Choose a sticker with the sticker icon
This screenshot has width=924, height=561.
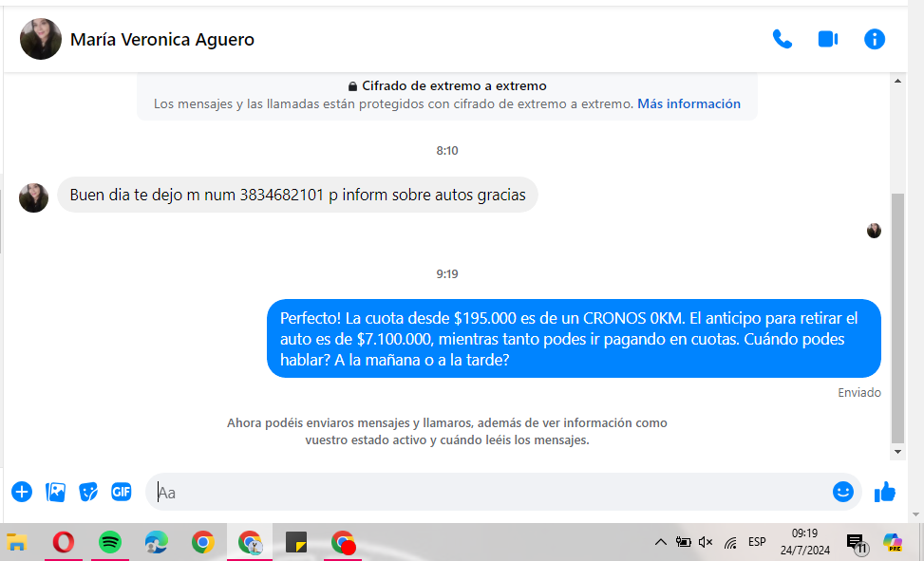(x=88, y=492)
